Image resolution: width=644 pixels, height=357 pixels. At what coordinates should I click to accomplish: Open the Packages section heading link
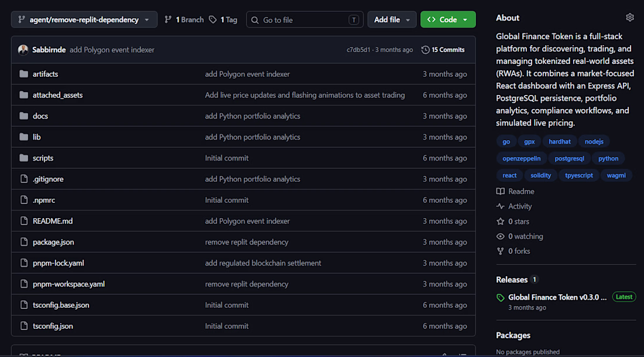coord(513,335)
